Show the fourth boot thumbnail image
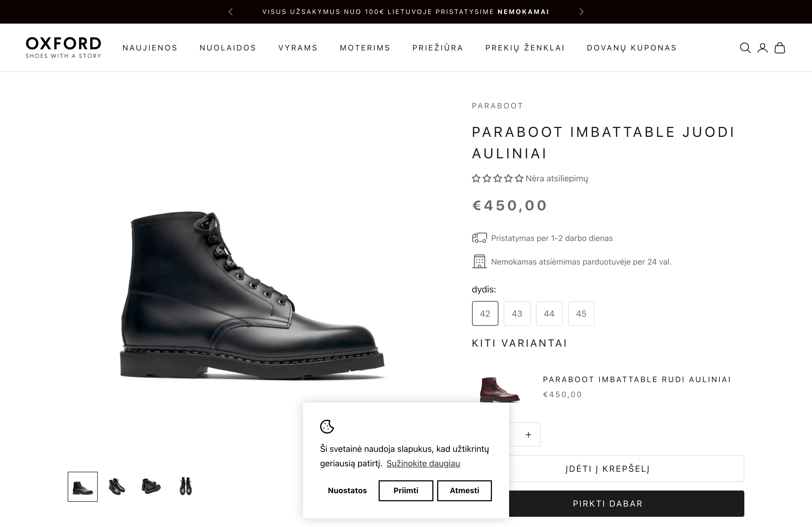Image resolution: width=812 pixels, height=527 pixels. point(186,486)
